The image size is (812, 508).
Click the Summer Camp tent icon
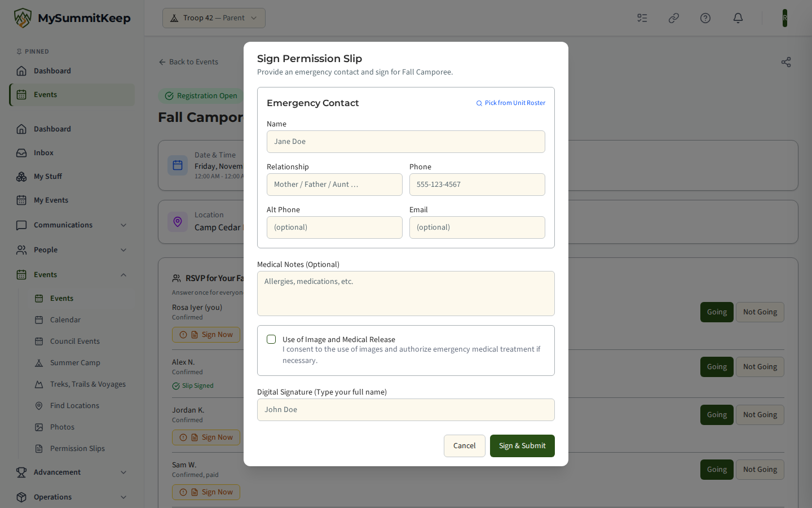click(x=39, y=363)
